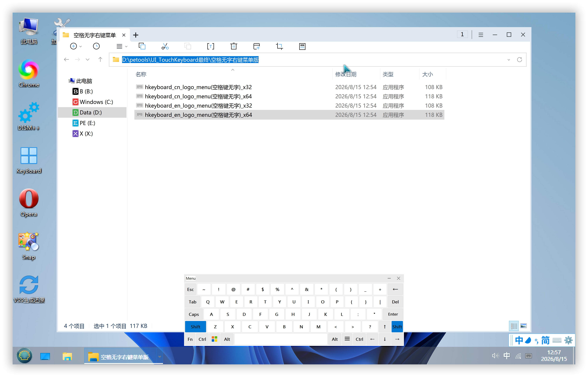Click the Start button on taskbar
588x377 pixels.
coord(24,355)
